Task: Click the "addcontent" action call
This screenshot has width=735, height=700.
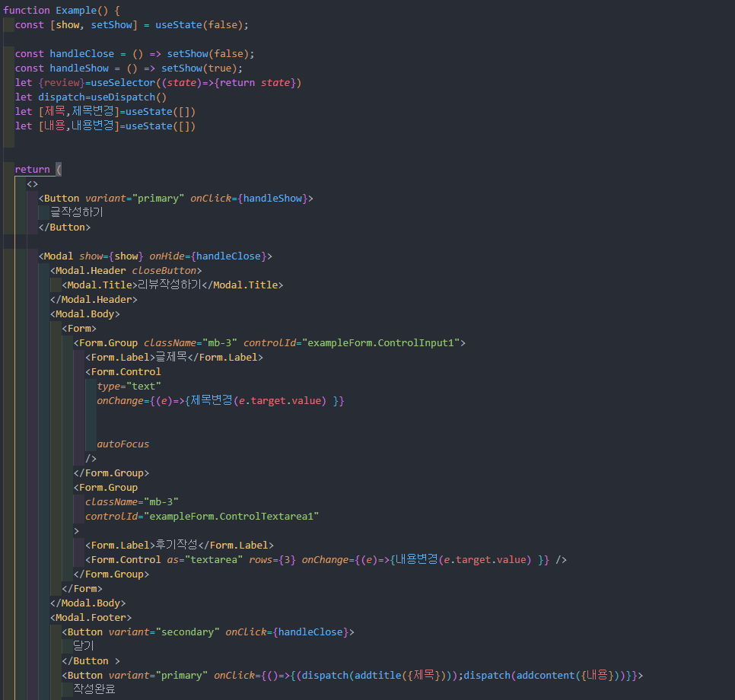Action: point(546,676)
